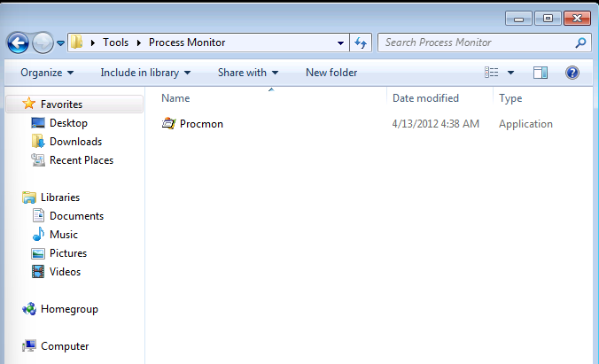The height and width of the screenshot is (364, 599).
Task: Maximize the Explorer window
Action: (548, 18)
